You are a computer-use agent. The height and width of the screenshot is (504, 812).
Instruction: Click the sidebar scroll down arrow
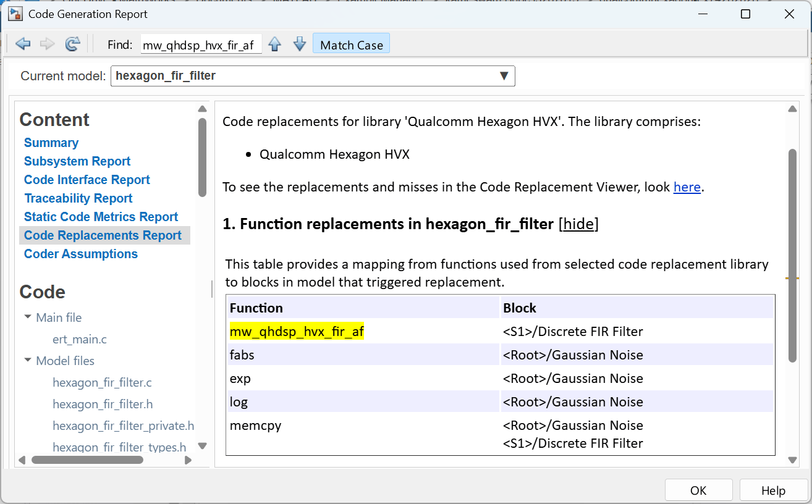tap(202, 445)
